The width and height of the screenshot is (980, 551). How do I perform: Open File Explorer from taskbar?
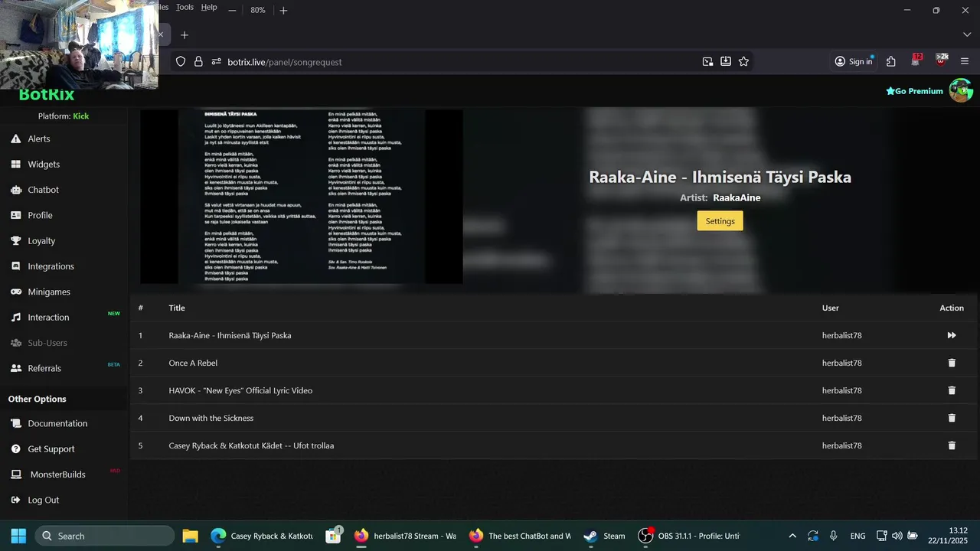point(190,536)
